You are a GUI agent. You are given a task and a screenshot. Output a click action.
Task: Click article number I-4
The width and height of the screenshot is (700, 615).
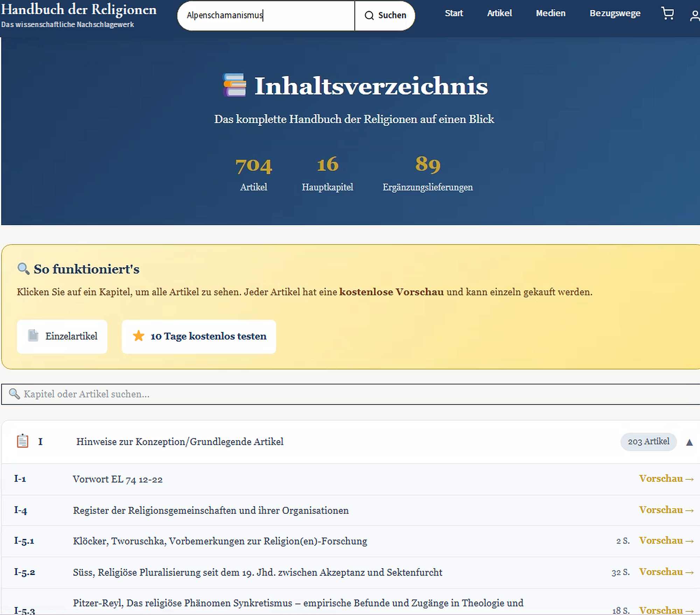coord(20,510)
